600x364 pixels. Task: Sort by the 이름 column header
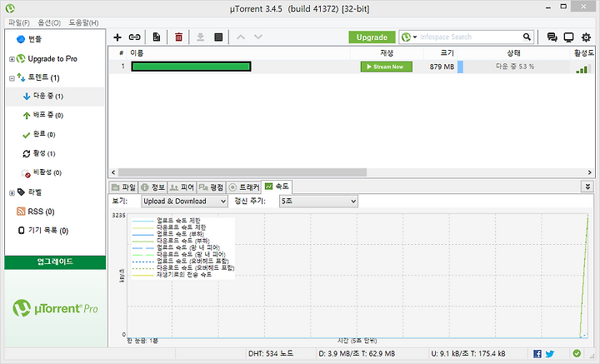pos(239,53)
